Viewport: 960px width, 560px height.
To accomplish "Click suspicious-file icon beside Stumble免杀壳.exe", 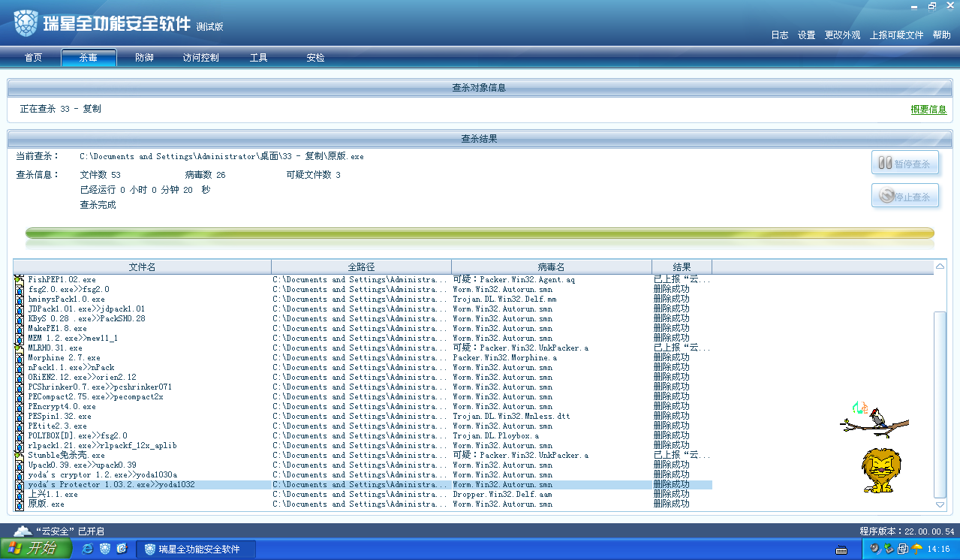I will (x=20, y=455).
